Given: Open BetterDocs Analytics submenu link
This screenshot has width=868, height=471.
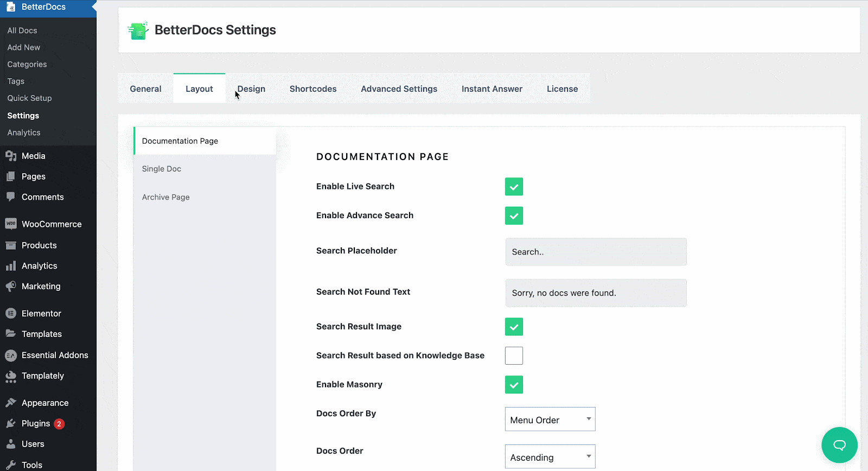Looking at the screenshot, I should click(x=24, y=132).
